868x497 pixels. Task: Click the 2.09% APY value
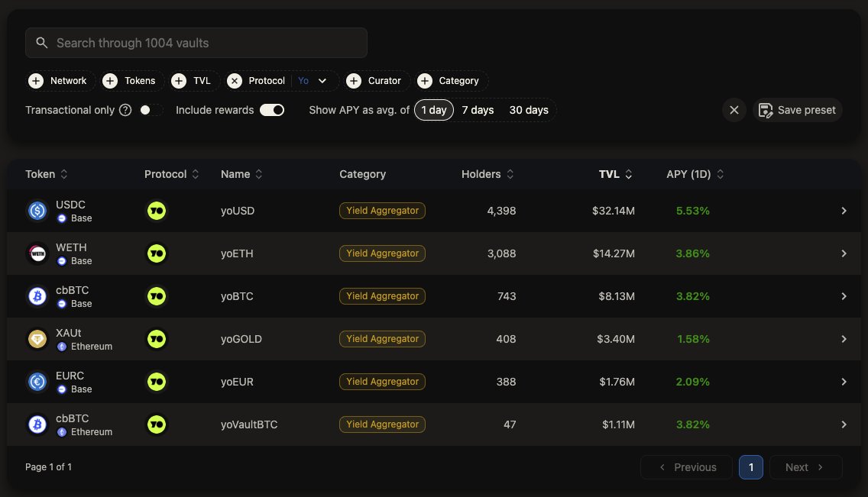(x=692, y=382)
